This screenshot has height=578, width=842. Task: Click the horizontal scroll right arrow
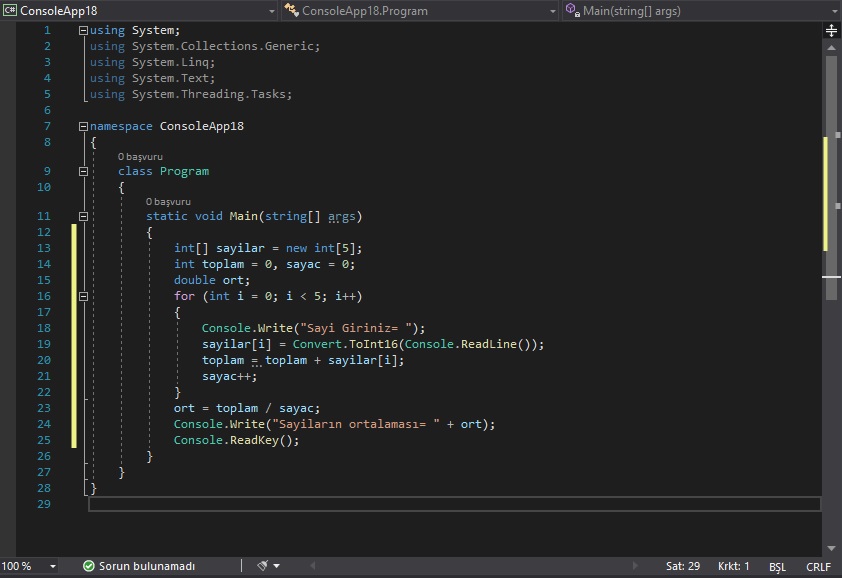click(635, 566)
